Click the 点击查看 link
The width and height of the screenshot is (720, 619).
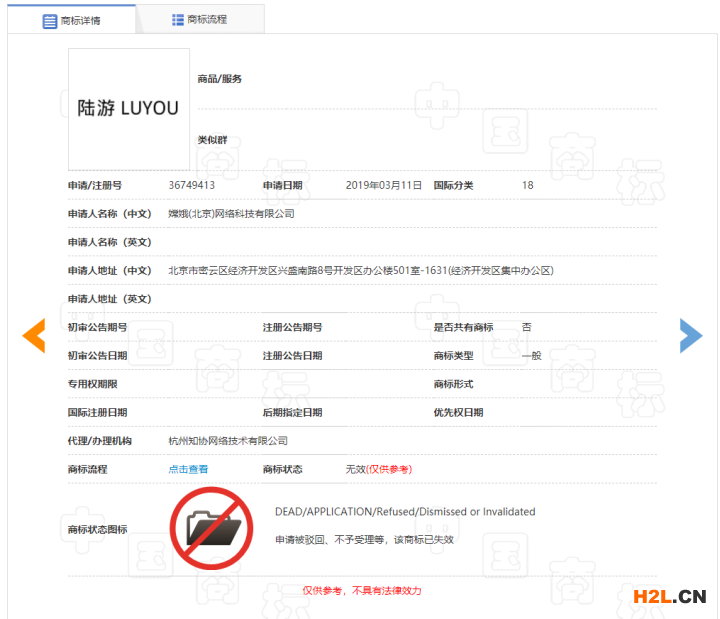click(188, 469)
